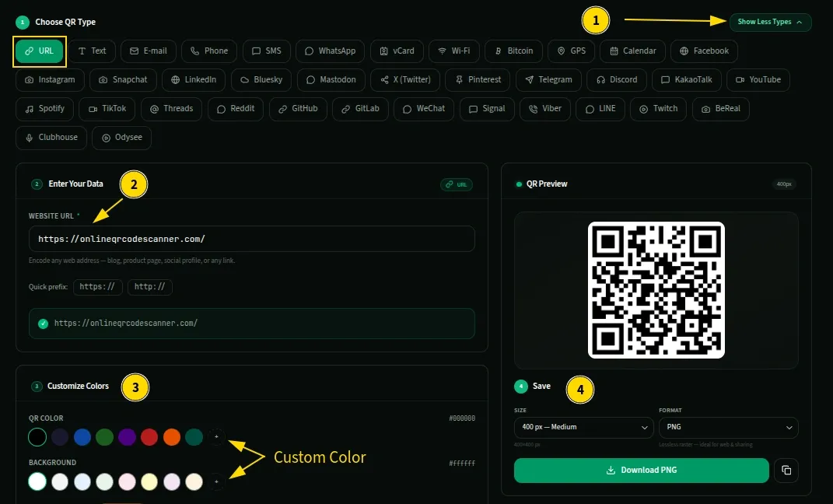Pick the Bitcoin QR type

(513, 51)
